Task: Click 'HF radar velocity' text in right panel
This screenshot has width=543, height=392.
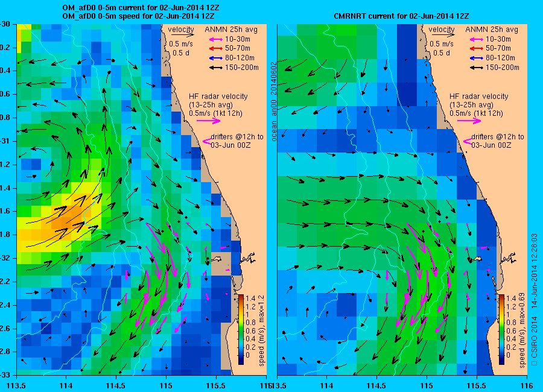Action: point(479,96)
